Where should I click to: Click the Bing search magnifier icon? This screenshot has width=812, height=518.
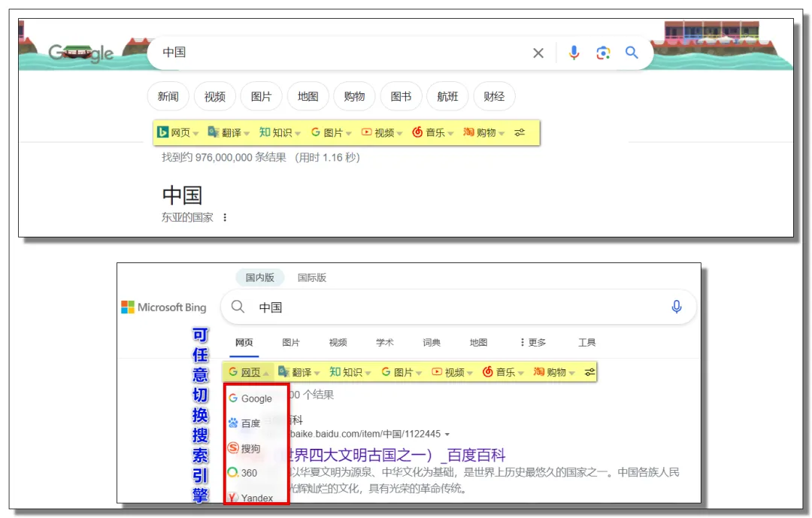238,307
